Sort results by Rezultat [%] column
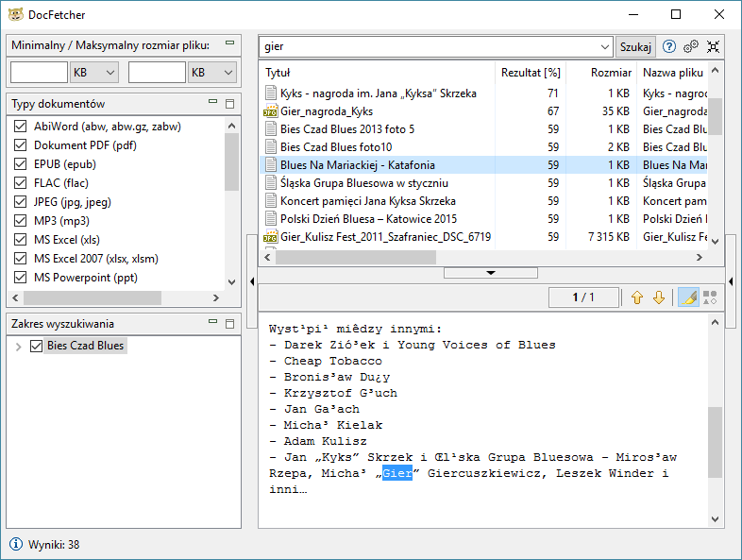The height and width of the screenshot is (560, 742). 531,73
